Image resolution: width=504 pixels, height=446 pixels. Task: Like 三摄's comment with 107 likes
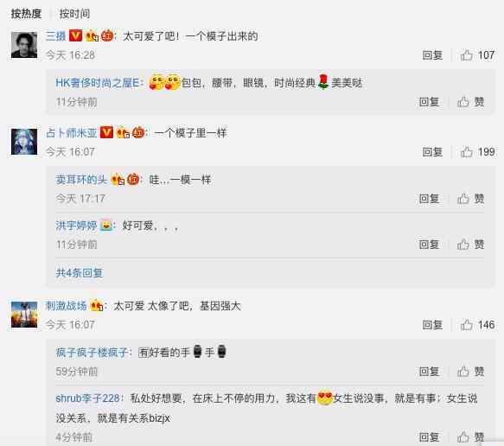pos(477,55)
